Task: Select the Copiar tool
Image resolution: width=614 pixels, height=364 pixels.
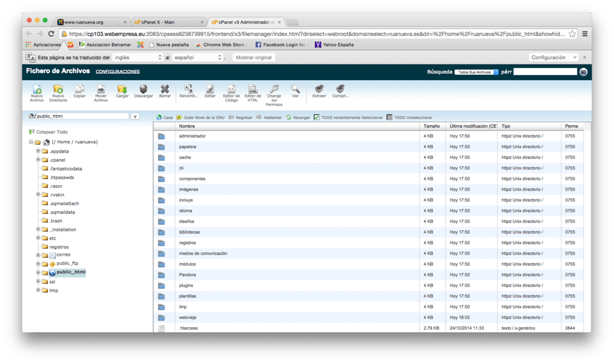Action: (x=79, y=91)
